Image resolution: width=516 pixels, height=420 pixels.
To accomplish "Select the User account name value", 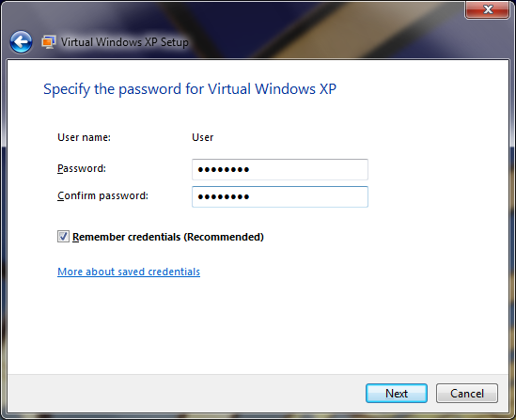I will pos(203,137).
